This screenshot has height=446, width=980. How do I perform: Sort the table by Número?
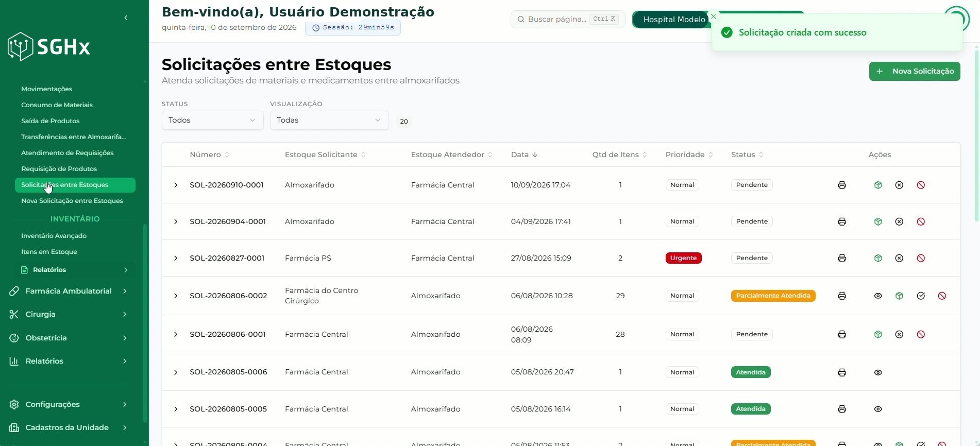(209, 155)
